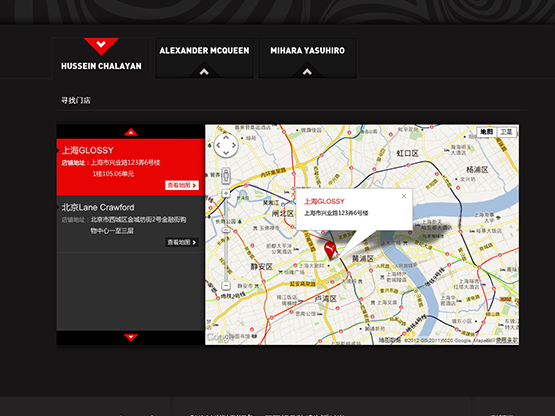Click the Street View pegman icon
The image size is (555, 416).
(x=226, y=176)
